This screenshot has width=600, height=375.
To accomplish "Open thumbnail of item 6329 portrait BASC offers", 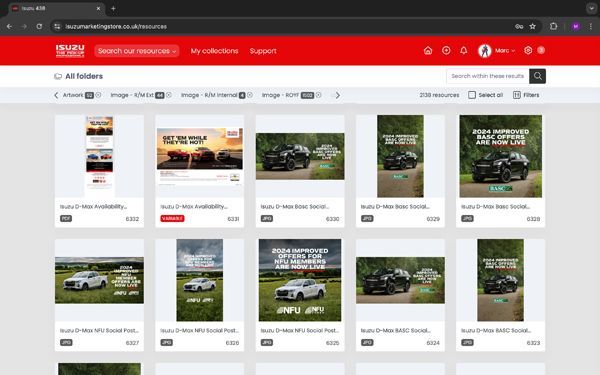I will pyautogui.click(x=400, y=156).
